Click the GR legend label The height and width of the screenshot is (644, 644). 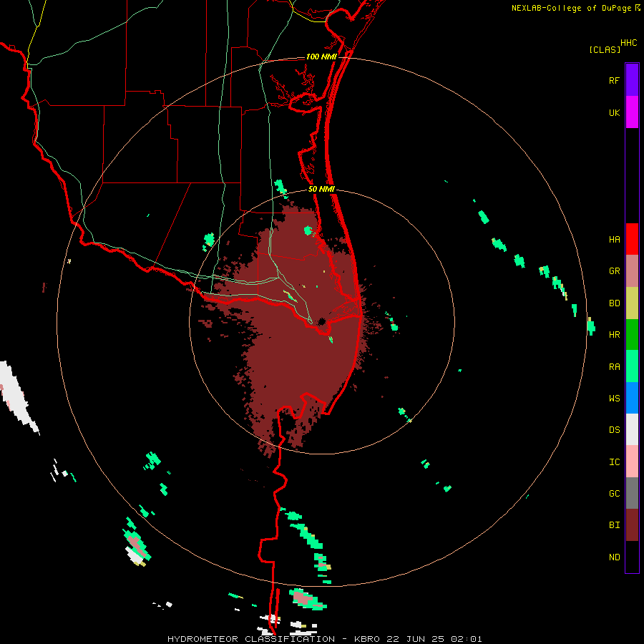tap(614, 271)
